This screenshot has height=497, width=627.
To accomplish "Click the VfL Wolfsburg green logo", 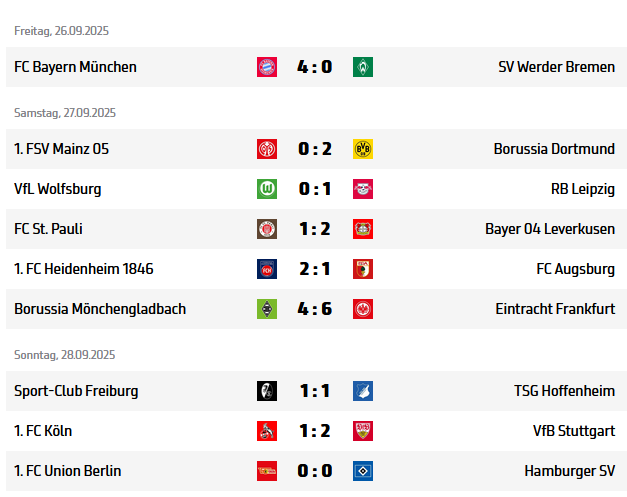I will coord(267,189).
